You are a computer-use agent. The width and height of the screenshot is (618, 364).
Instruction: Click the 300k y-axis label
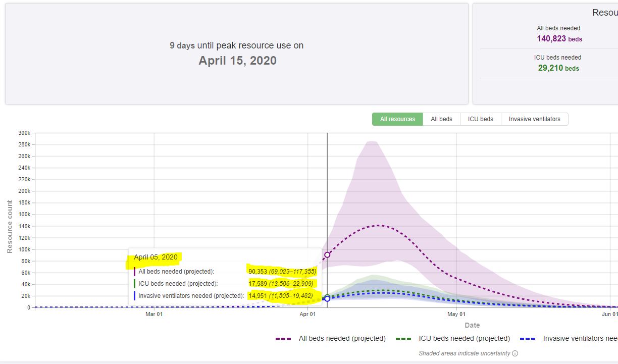(x=25, y=133)
